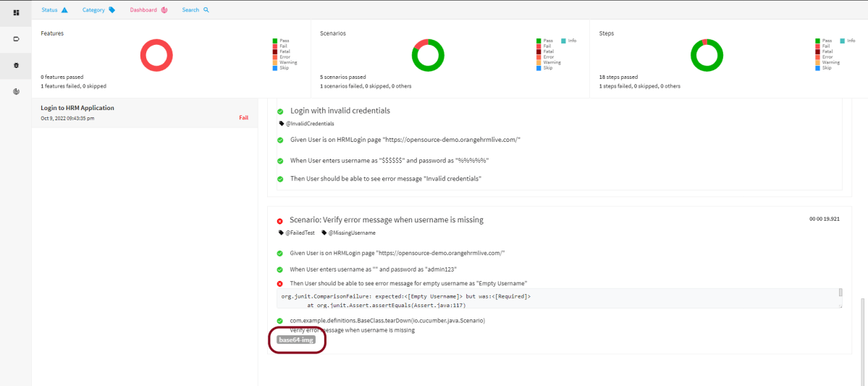Open the base64-img screenshot link
The width and height of the screenshot is (868, 386).
pos(296,340)
